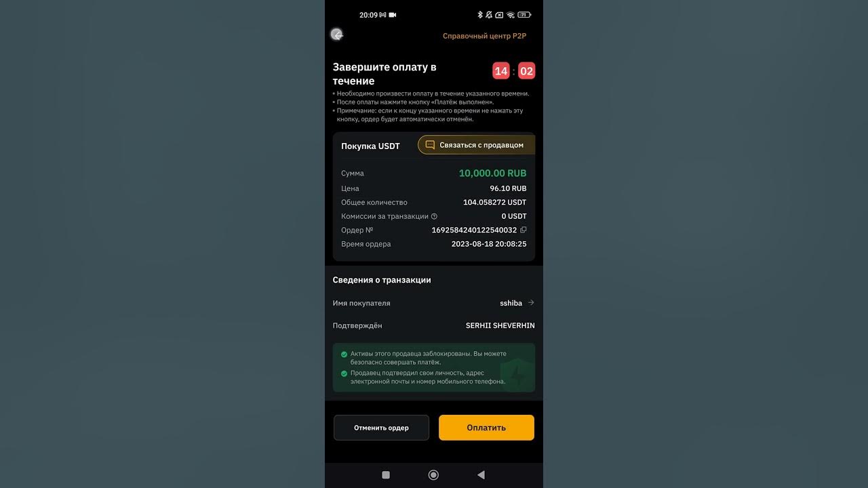This screenshot has height=488, width=868.
Task: Click the 10,000.00 RUB amount value
Action: [492, 174]
